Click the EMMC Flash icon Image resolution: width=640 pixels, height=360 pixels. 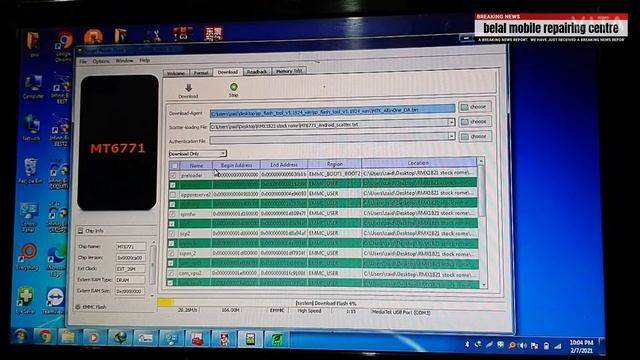click(78, 307)
